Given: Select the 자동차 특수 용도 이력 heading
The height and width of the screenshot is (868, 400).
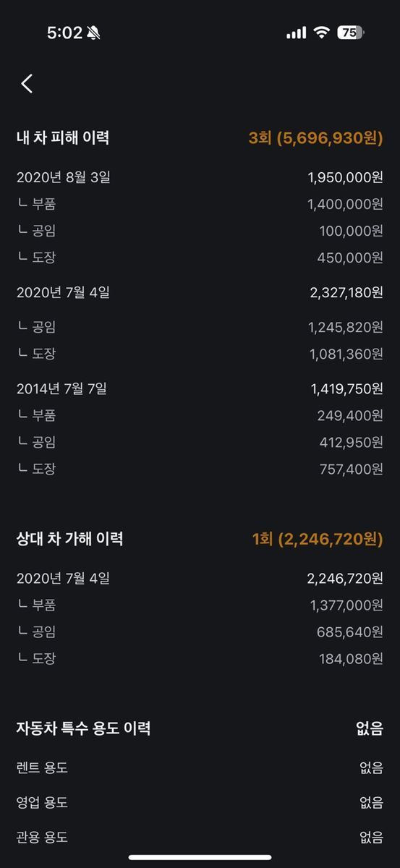Looking at the screenshot, I should coord(83,728).
